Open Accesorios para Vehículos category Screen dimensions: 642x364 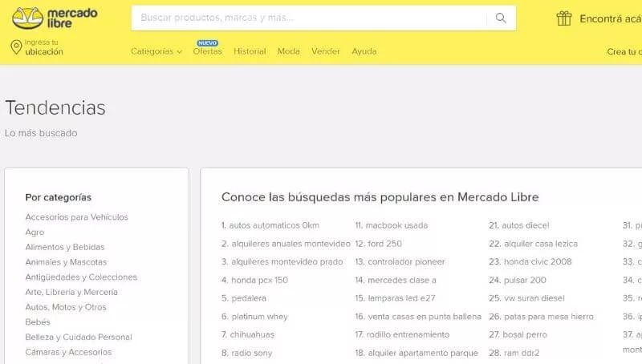tap(76, 217)
